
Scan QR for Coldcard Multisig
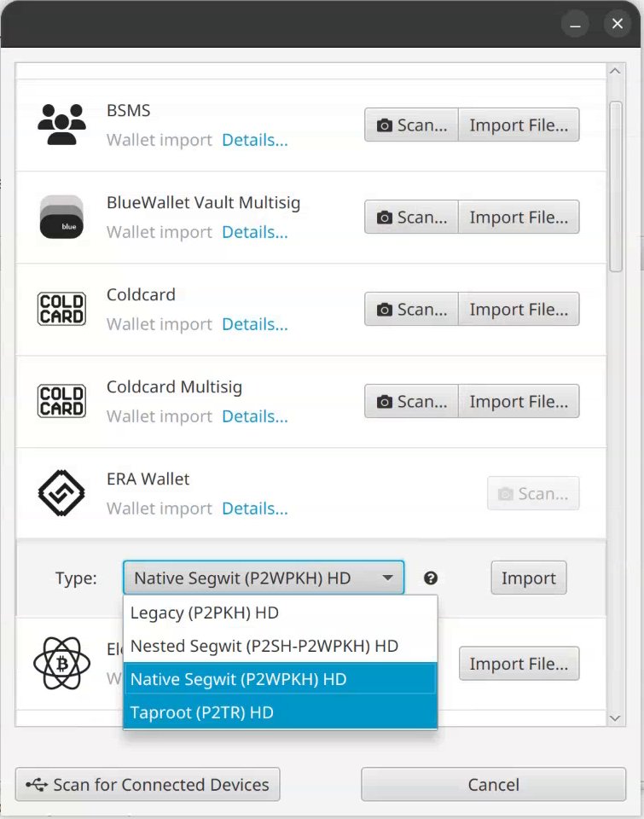tap(412, 401)
